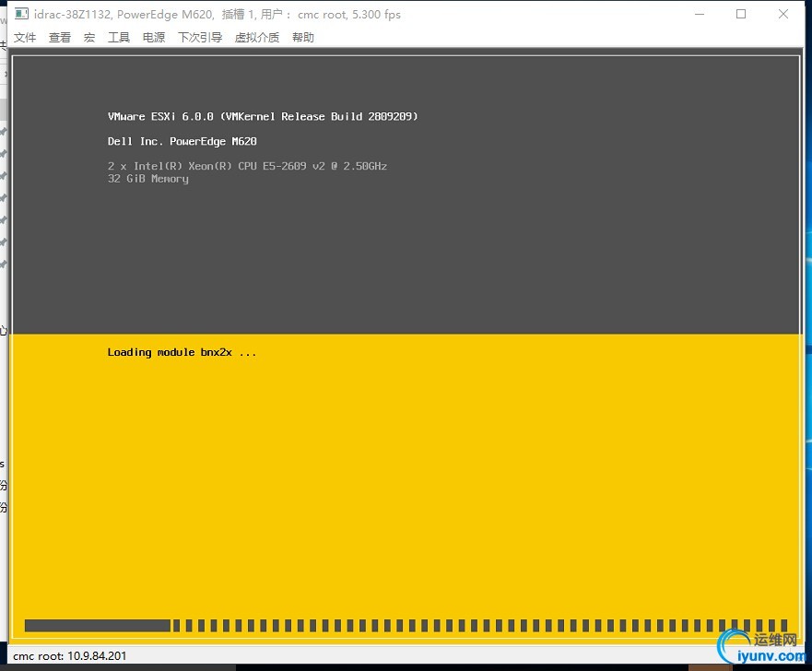Click the Intel Xeon CPU E5-2609 line
812x671 pixels.
click(x=248, y=166)
